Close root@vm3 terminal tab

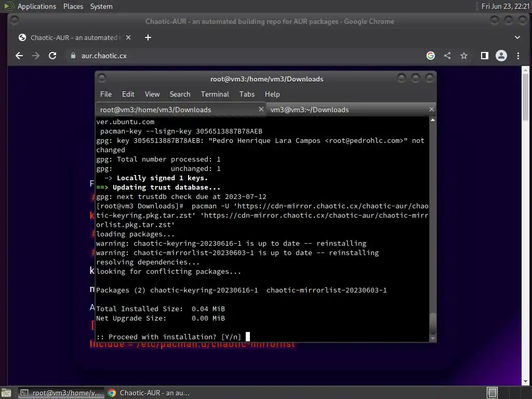click(261, 109)
